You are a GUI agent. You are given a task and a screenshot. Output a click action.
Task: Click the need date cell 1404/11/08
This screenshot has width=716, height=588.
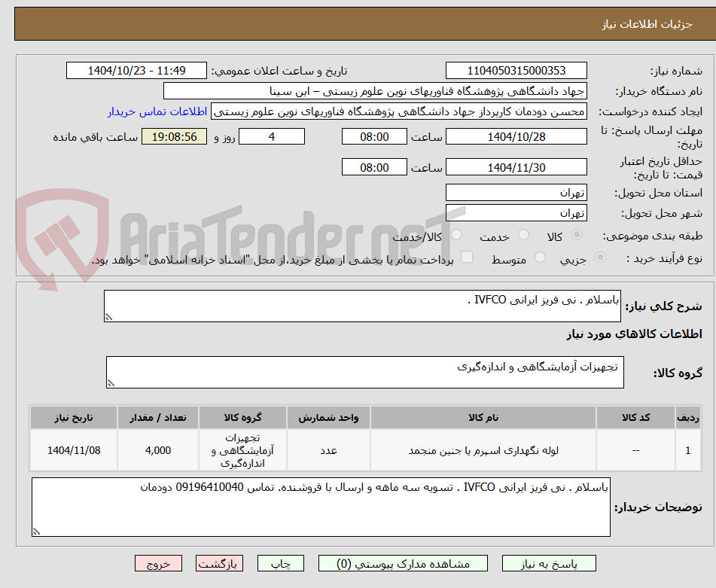(x=74, y=450)
